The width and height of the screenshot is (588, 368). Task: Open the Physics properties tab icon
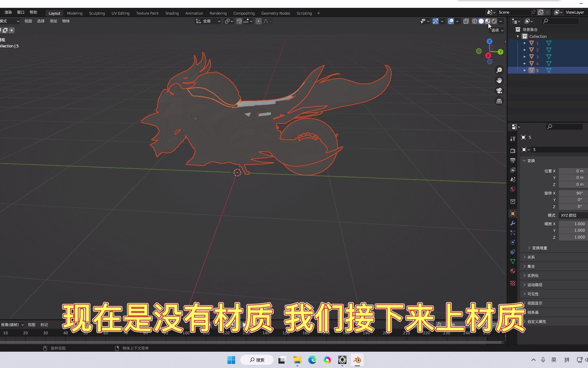click(513, 242)
